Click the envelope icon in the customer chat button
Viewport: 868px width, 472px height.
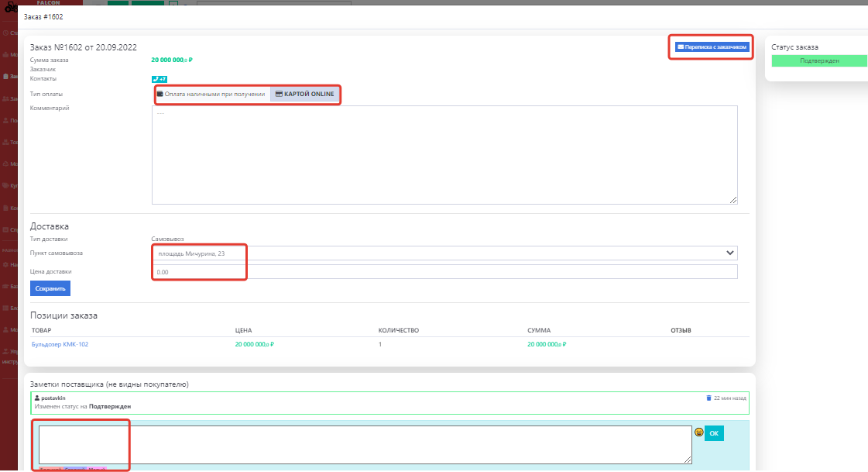pyautogui.click(x=681, y=47)
